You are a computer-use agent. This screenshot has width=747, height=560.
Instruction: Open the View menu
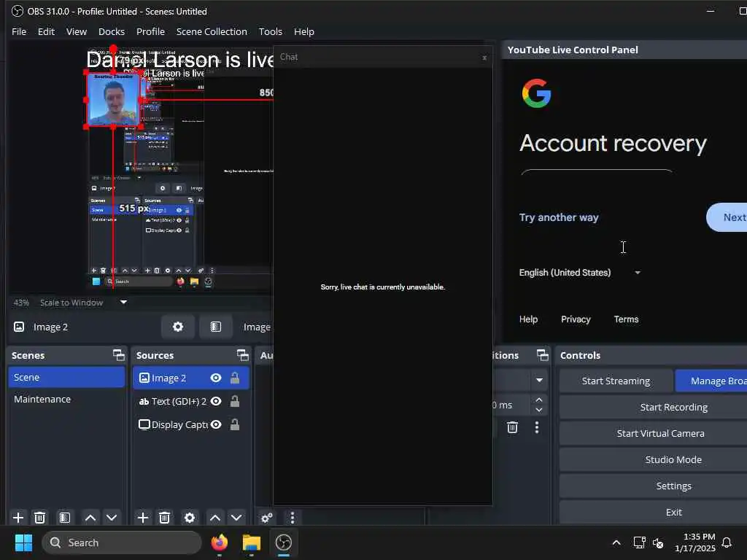(x=76, y=31)
